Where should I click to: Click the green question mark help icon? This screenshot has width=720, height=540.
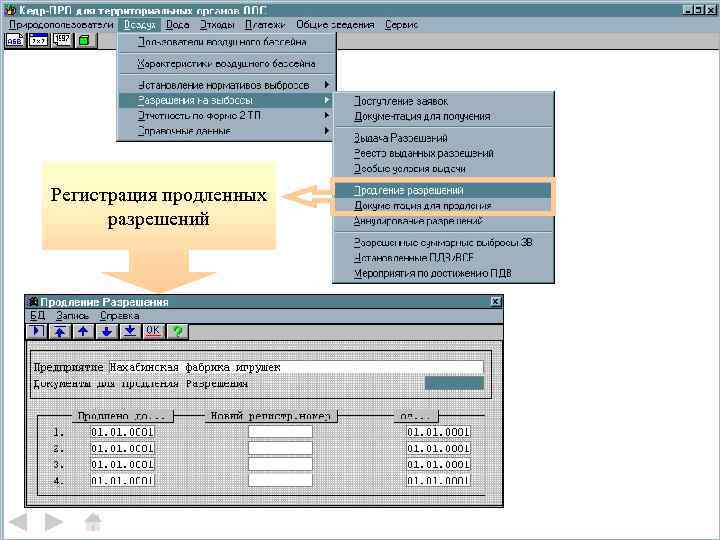pos(178,331)
